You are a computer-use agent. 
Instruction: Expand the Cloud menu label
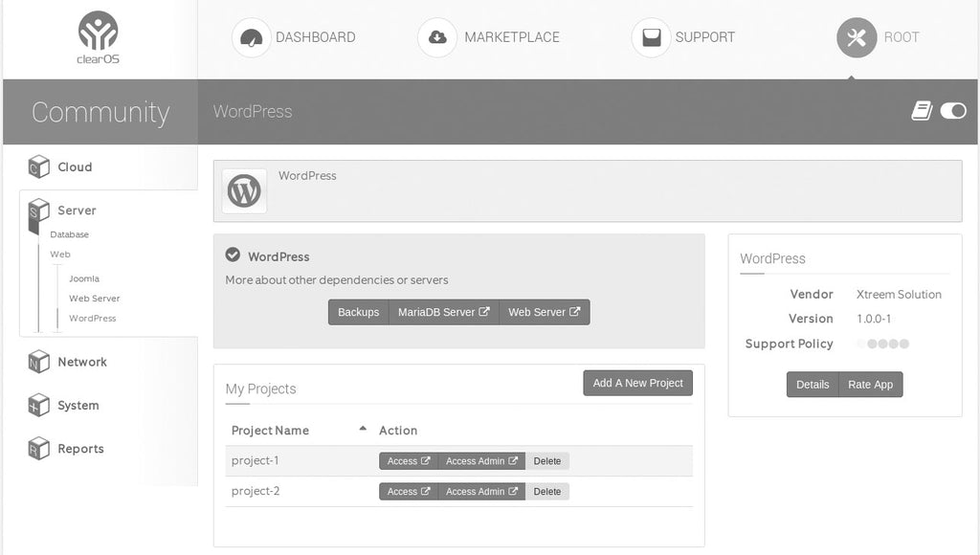pyautogui.click(x=75, y=166)
